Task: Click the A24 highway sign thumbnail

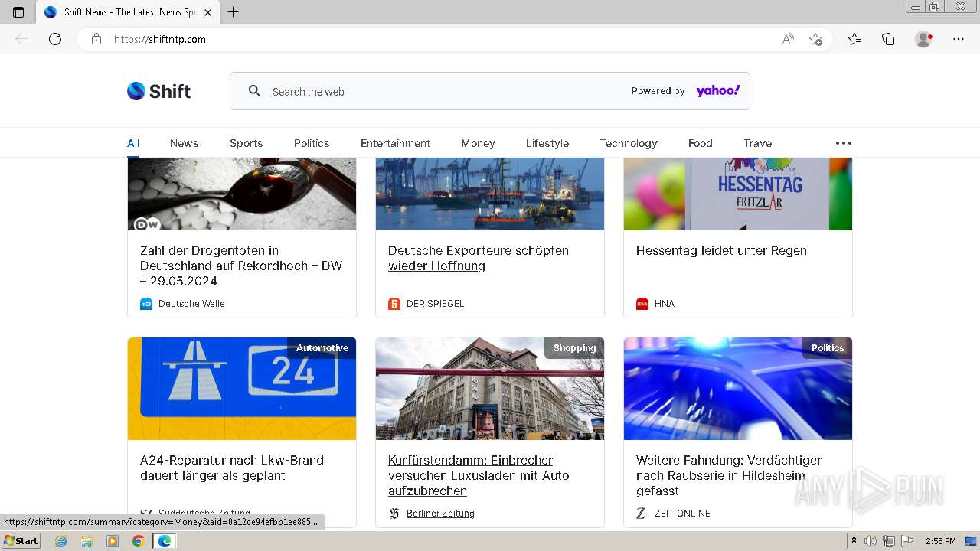Action: 242,389
